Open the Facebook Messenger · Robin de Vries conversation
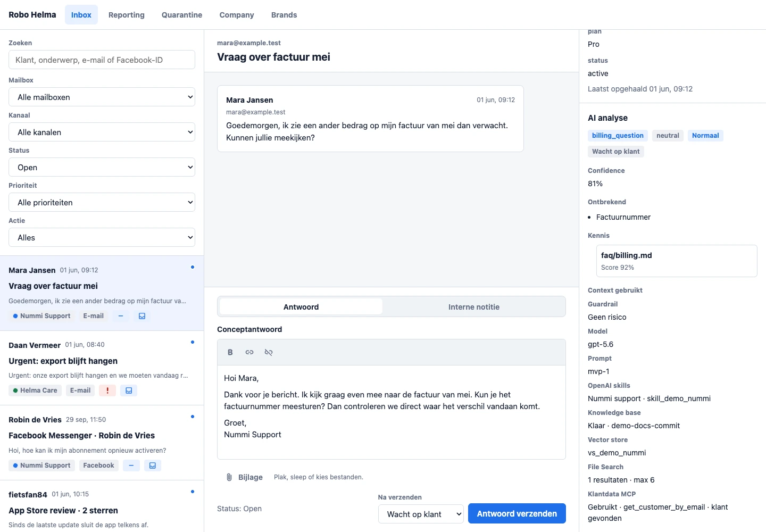Viewport: 766px width, 532px height. coord(102,443)
